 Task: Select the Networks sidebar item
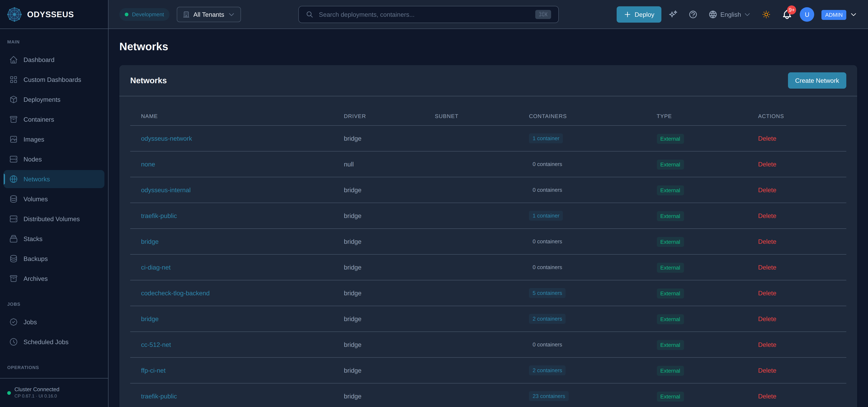click(x=54, y=179)
